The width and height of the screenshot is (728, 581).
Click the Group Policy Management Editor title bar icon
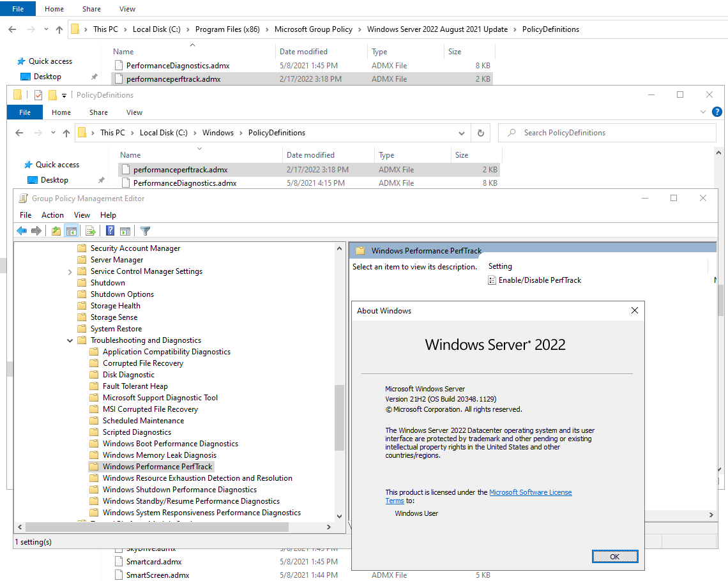23,199
